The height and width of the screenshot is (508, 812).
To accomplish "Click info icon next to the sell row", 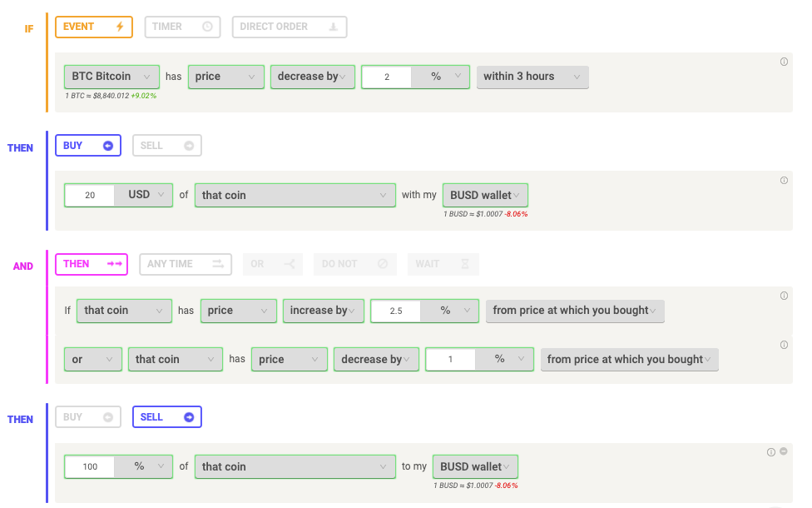I will click(x=771, y=452).
